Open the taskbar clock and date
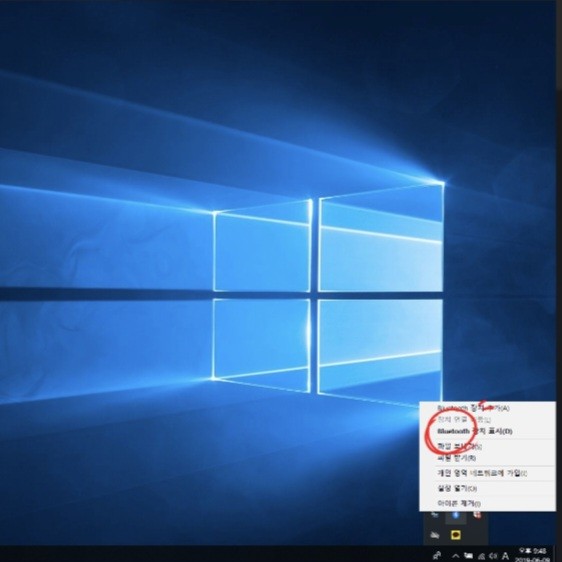 click(x=532, y=555)
